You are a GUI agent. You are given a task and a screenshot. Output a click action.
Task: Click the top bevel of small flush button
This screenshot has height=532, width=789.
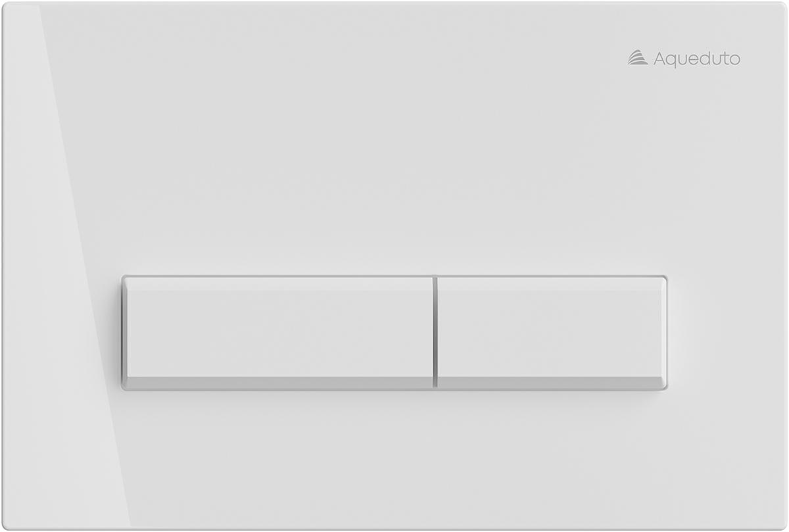(x=552, y=284)
